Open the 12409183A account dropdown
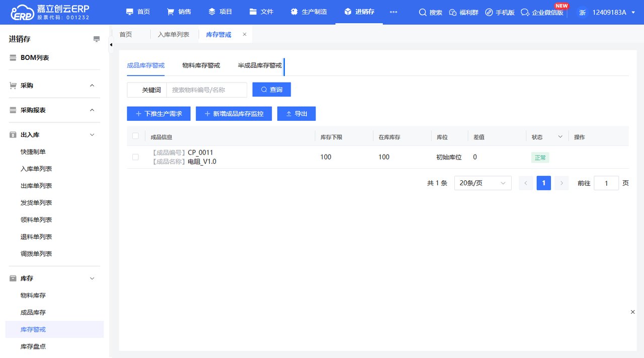The height and width of the screenshot is (358, 644). (x=613, y=12)
